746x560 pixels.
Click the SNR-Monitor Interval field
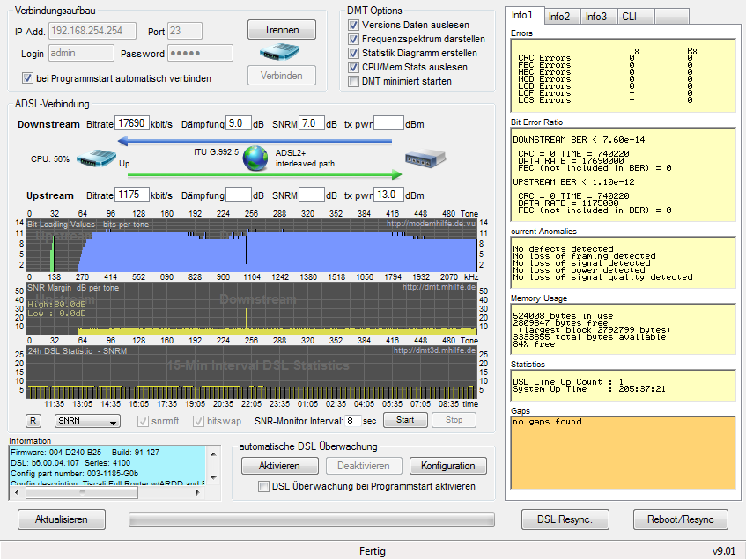point(353,421)
